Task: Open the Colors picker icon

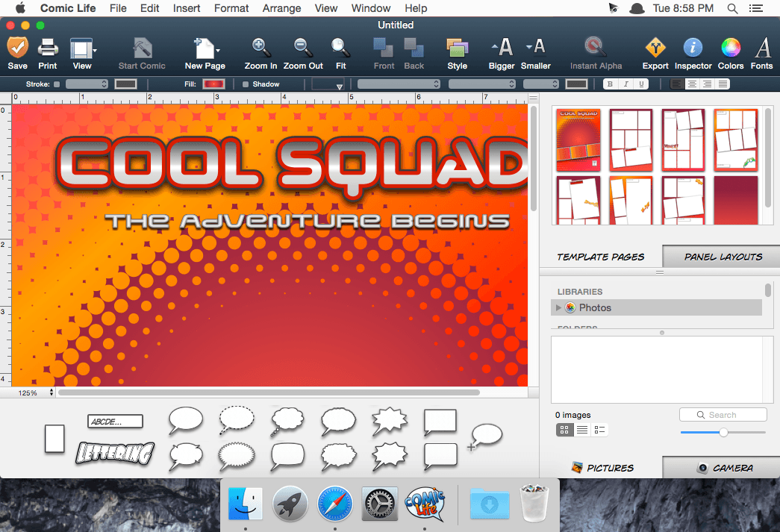Action: pyautogui.click(x=730, y=48)
